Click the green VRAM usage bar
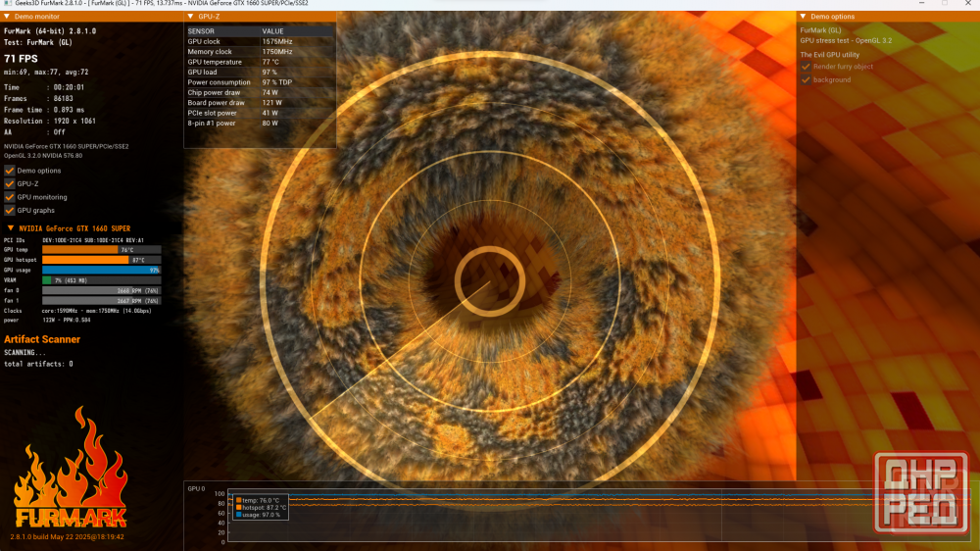Image resolution: width=980 pixels, height=551 pixels. point(47,280)
